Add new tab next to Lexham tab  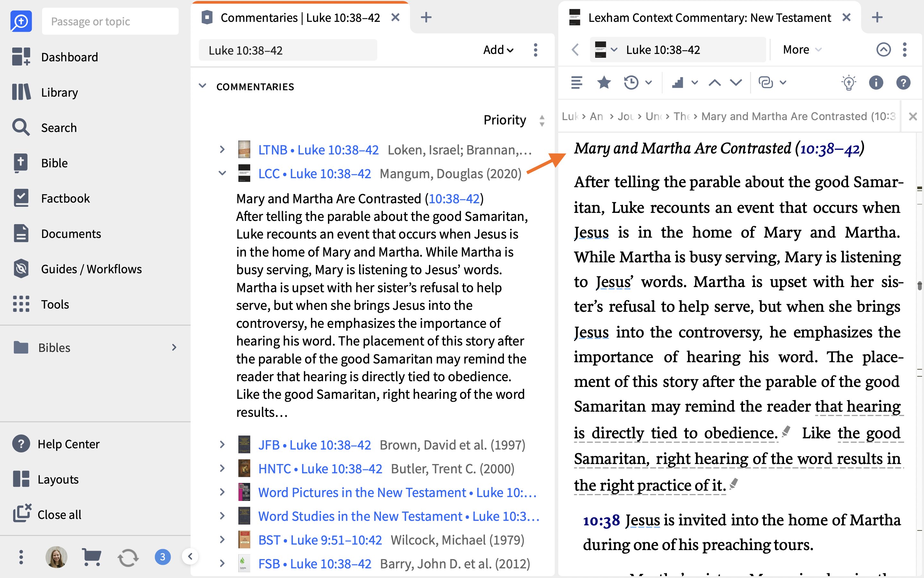click(877, 17)
